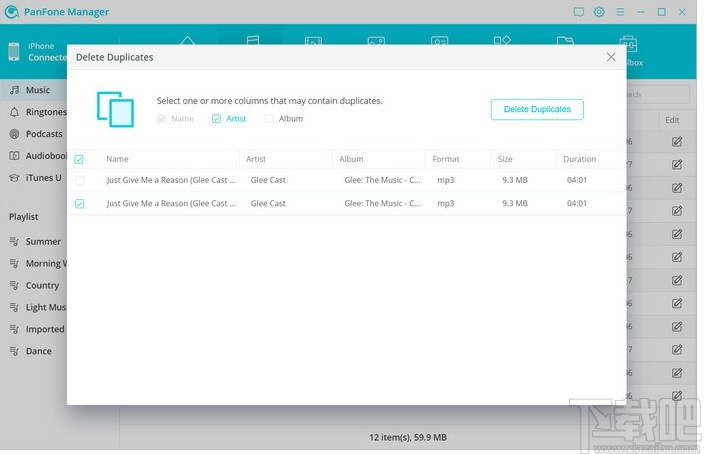Click the edit icon in the first background row
This screenshot has width=704, height=454.
pyautogui.click(x=677, y=142)
